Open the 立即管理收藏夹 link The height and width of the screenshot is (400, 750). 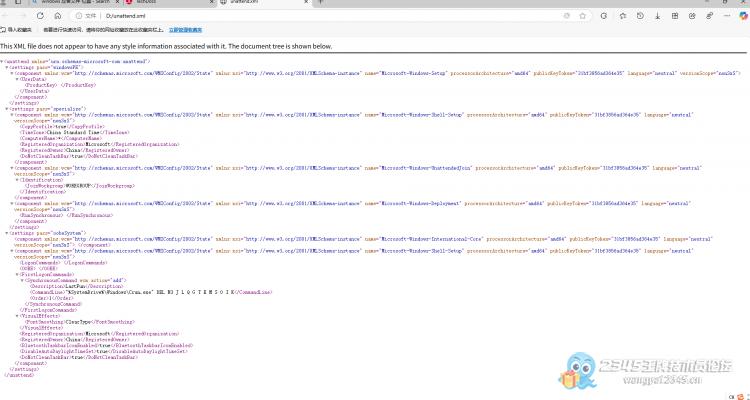pyautogui.click(x=185, y=30)
